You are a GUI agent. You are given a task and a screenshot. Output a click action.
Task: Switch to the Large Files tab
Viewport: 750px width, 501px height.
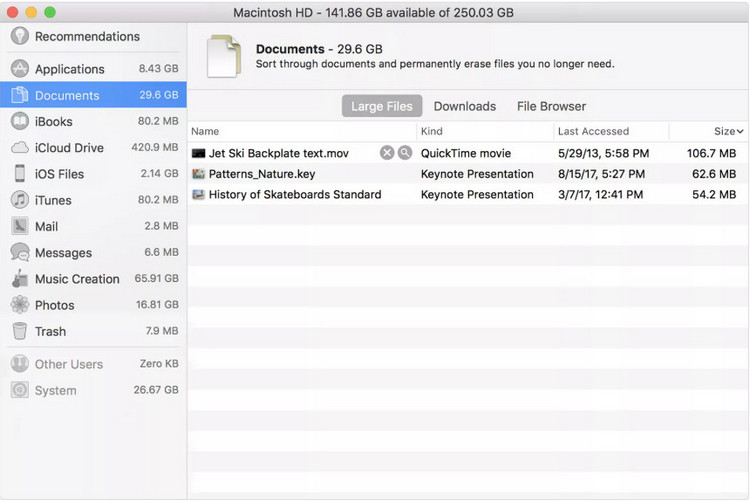[x=382, y=106]
